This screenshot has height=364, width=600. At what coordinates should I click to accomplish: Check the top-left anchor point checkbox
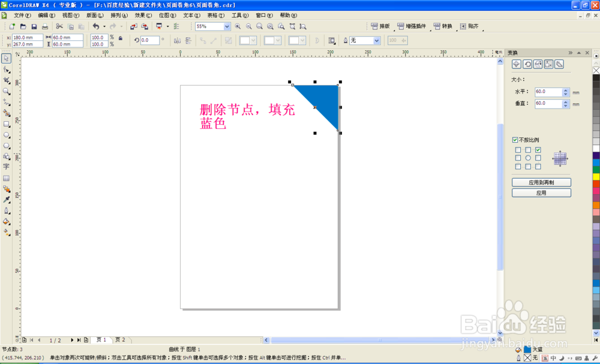(x=517, y=149)
